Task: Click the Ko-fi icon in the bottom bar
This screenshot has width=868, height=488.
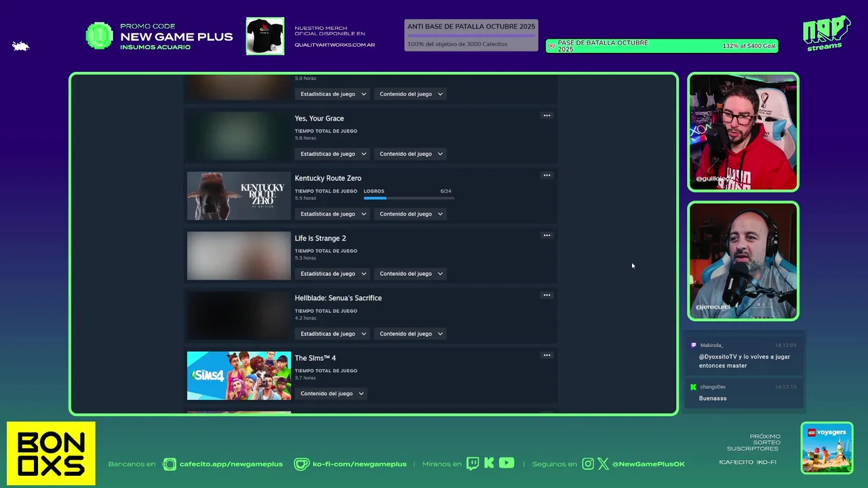Action: click(x=302, y=464)
